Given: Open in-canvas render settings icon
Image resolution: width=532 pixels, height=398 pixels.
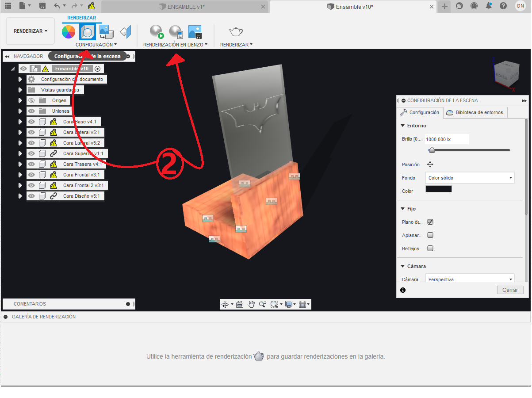Looking at the screenshot, I should point(176,31).
